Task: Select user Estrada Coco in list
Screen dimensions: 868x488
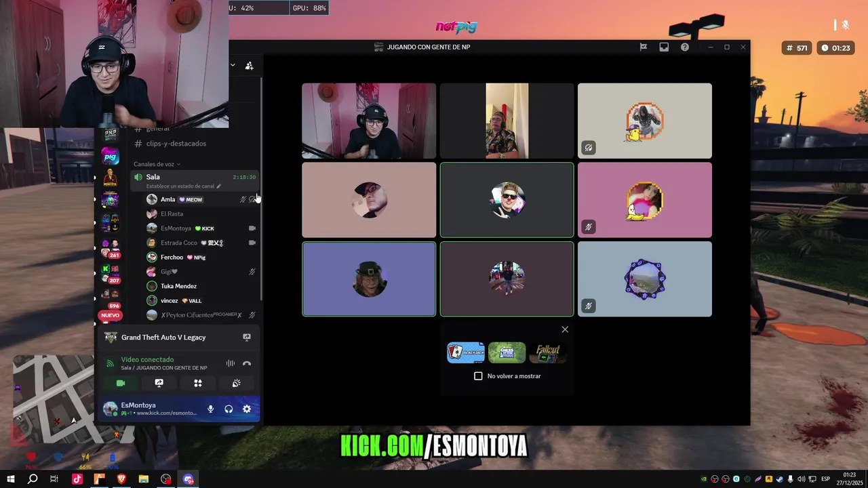Action: coord(201,243)
